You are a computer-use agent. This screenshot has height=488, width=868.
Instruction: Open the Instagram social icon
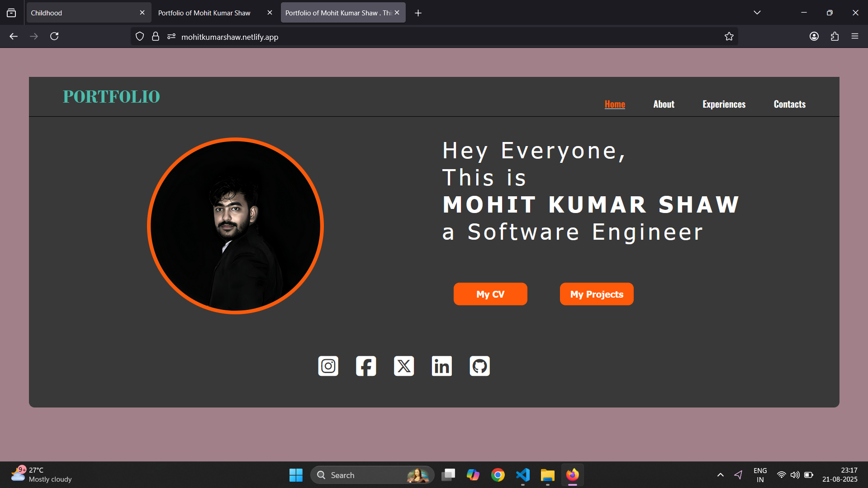[x=328, y=366]
